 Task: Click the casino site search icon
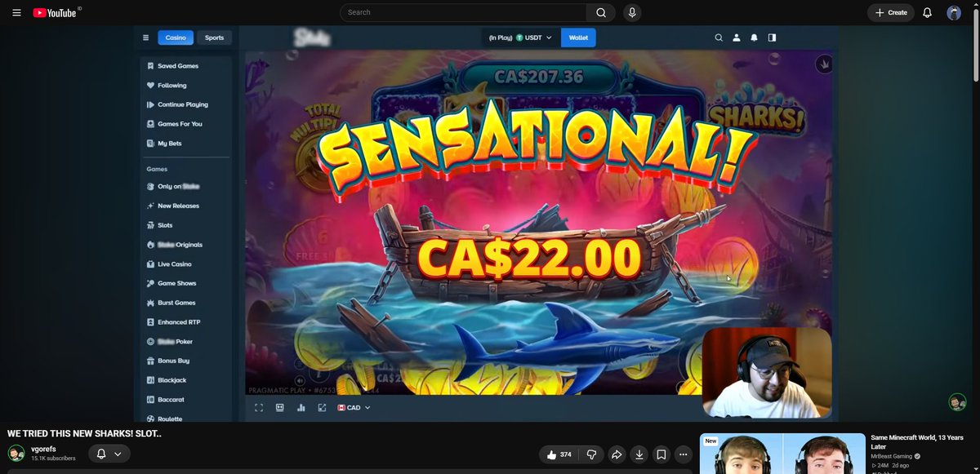pyautogui.click(x=719, y=38)
